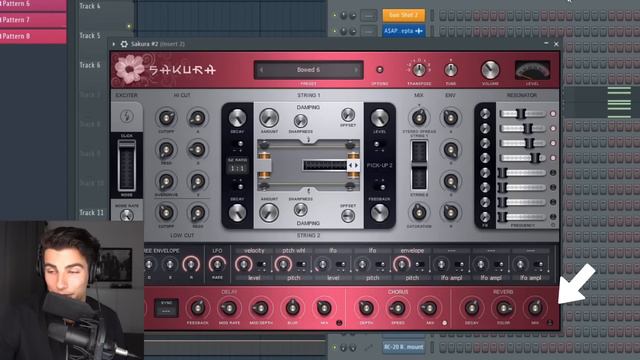640x360 pixels.
Task: Click the Hi Cut Cutoff knob
Action: click(x=166, y=118)
